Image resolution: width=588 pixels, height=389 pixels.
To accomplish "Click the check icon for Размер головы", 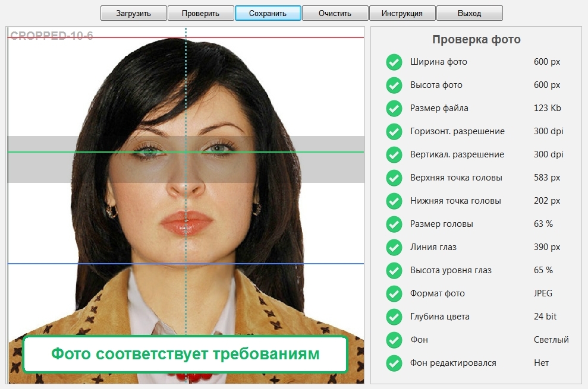I will click(x=394, y=224).
